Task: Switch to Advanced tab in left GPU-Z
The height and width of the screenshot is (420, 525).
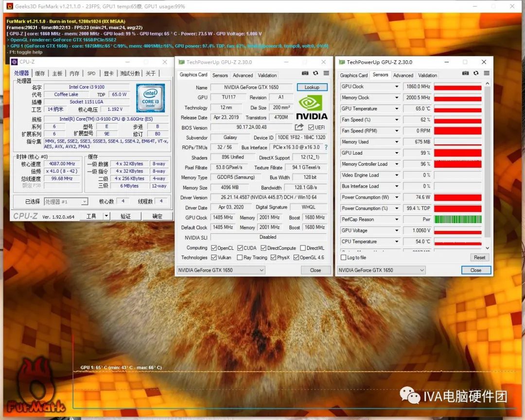Action: point(243,75)
